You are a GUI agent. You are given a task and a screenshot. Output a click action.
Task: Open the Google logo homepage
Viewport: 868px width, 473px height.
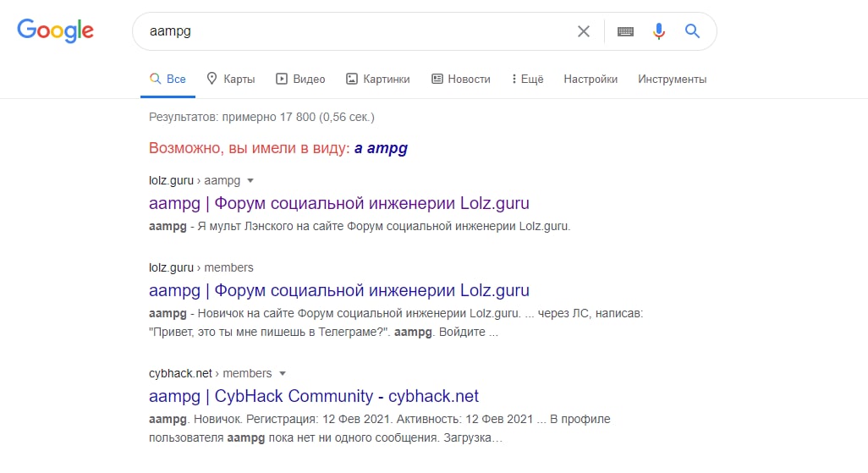(55, 30)
